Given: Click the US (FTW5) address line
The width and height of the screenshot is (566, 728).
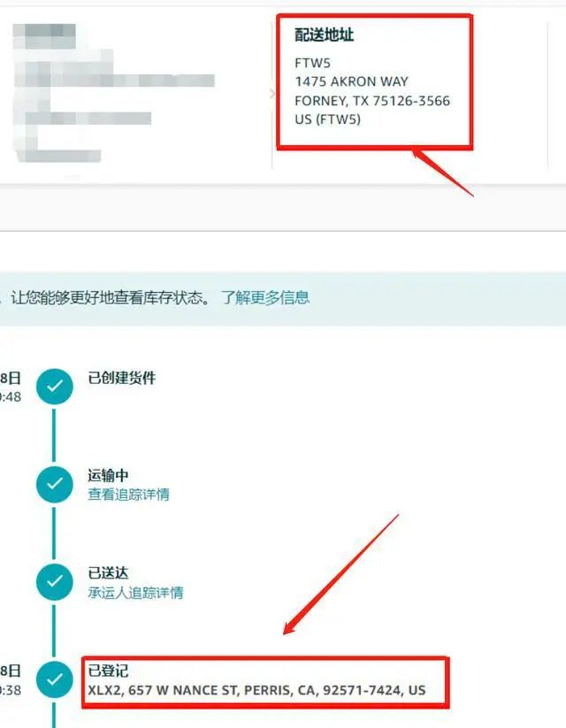Looking at the screenshot, I should click(x=327, y=119).
